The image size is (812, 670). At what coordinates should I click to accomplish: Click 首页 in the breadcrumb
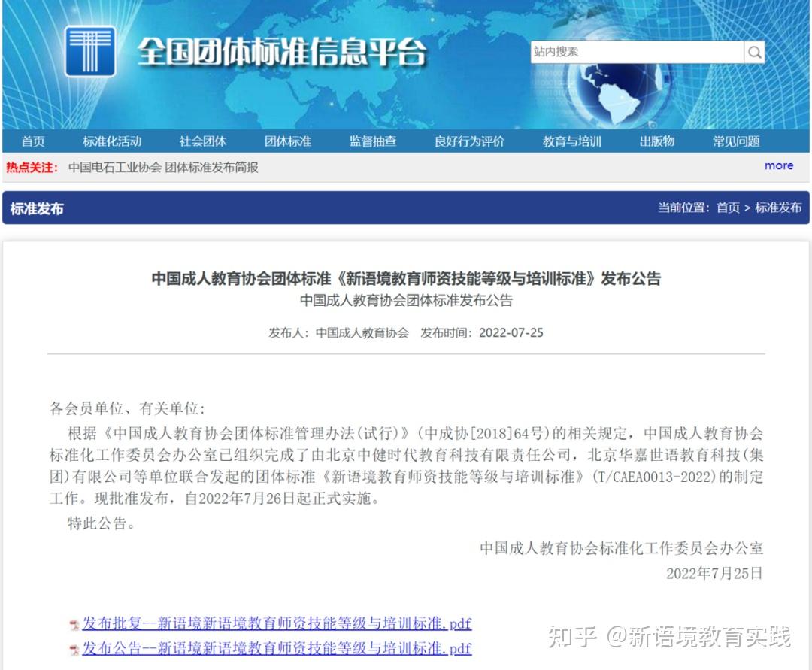pos(728,208)
